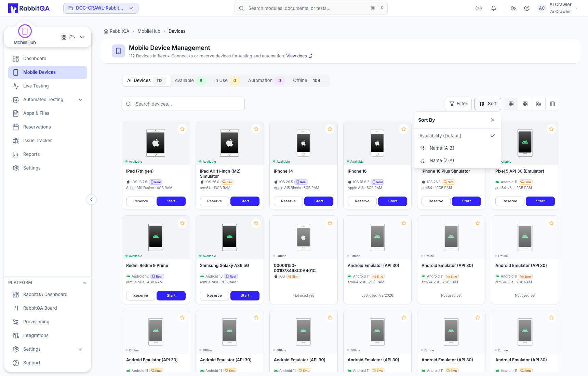Reserve the Pixel 5 API 30 Emulator
This screenshot has height=376, width=588.
click(x=510, y=201)
